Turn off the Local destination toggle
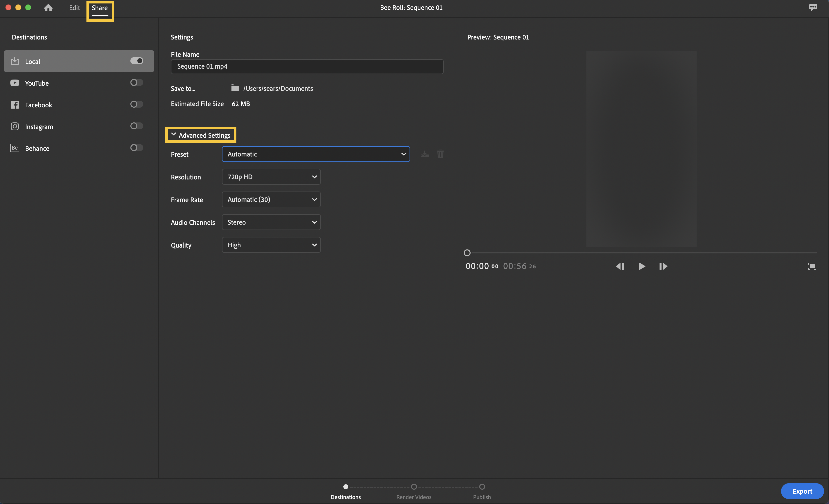Screen dimensions: 829x504 (x=137, y=61)
